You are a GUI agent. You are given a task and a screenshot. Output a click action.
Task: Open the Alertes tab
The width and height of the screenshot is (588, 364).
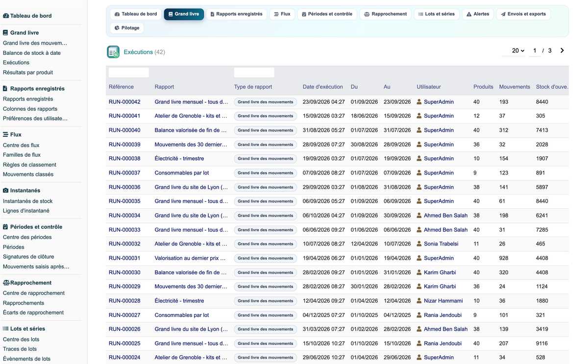478,14
